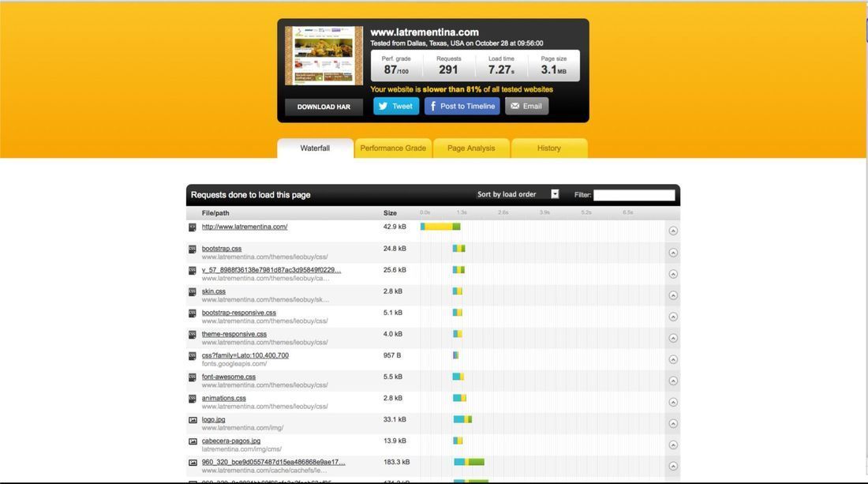Image resolution: width=868 pixels, height=484 pixels.
Task: Open the Sort by load order dropdown
Action: click(518, 193)
